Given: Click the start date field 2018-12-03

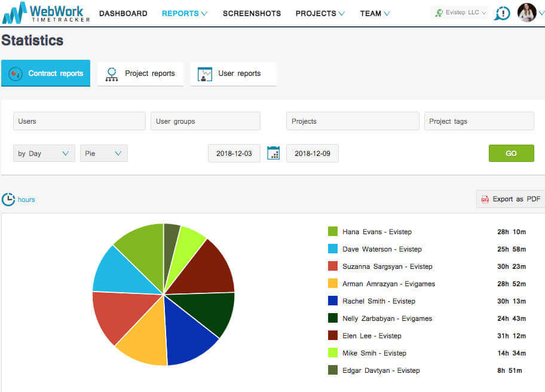Looking at the screenshot, I should click(234, 153).
